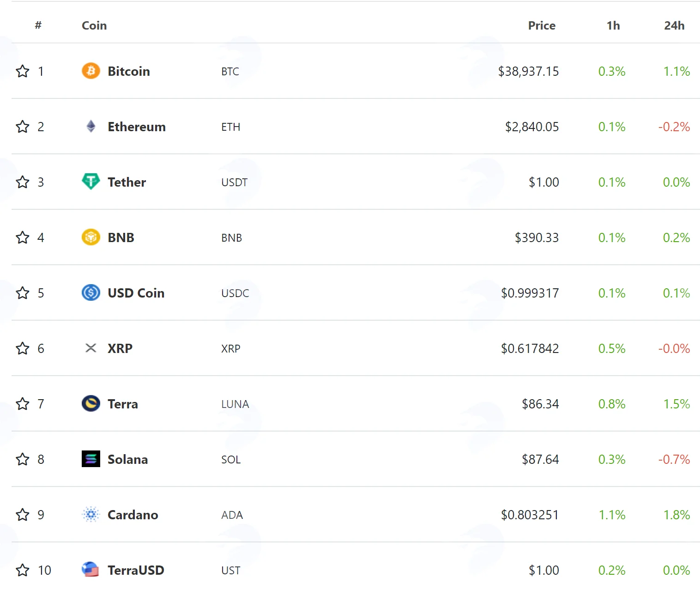This screenshot has height=596, width=700.
Task: Open the Ethereum coin link
Action: point(136,127)
